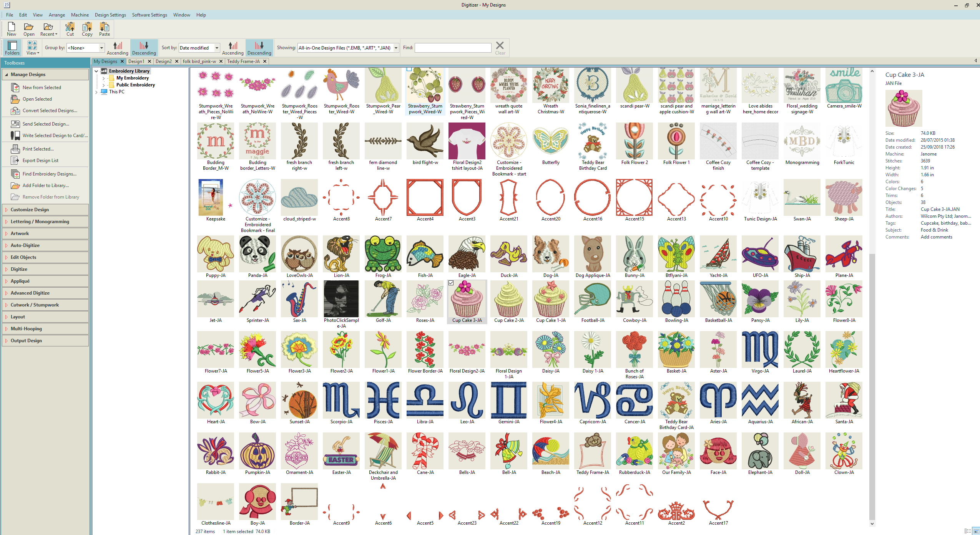Open the Sort by dropdown
Viewport: 980px width, 535px height.
point(217,48)
